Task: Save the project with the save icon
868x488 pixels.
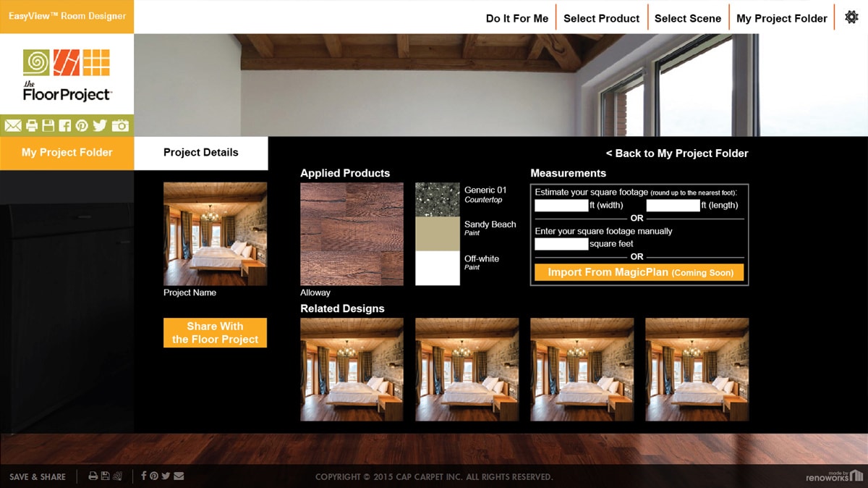Action: pos(48,125)
